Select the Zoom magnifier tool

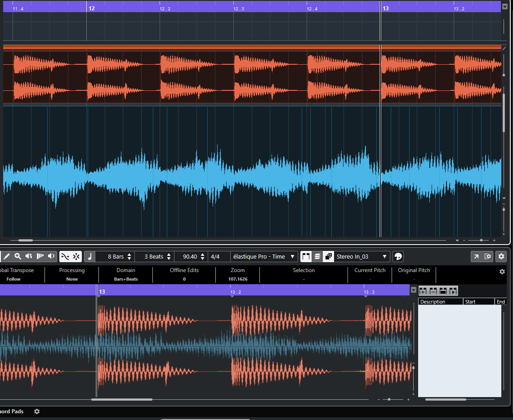[18, 256]
